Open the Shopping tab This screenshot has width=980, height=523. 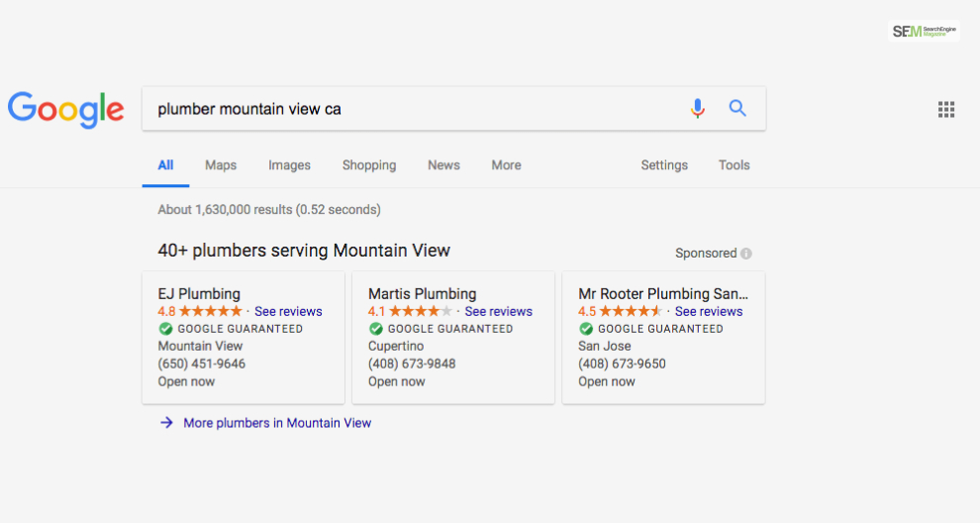pos(369,165)
